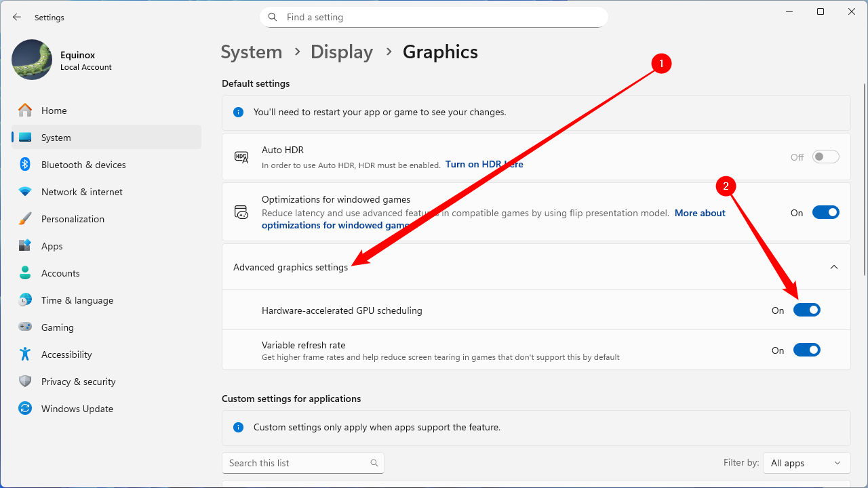Toggle Optimizations for windowed games off

[825, 212]
